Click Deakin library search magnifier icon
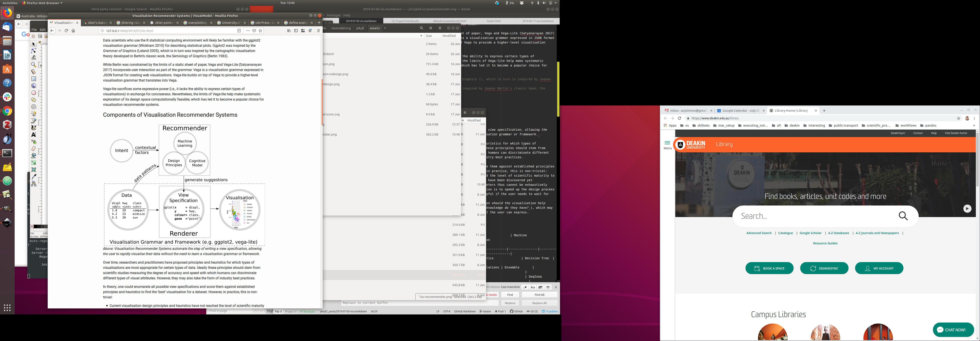Image resolution: width=980 pixels, height=341 pixels. coord(903,216)
